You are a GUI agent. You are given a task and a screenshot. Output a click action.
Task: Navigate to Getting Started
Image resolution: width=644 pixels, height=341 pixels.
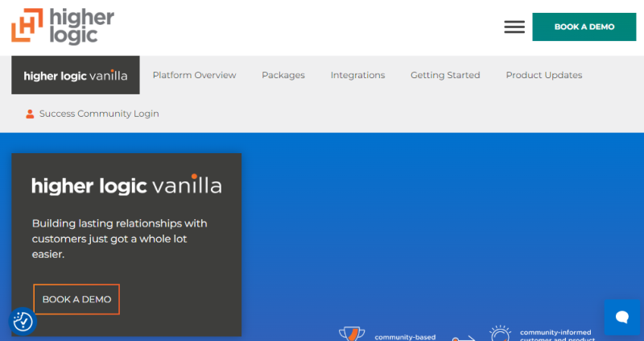[x=445, y=75]
